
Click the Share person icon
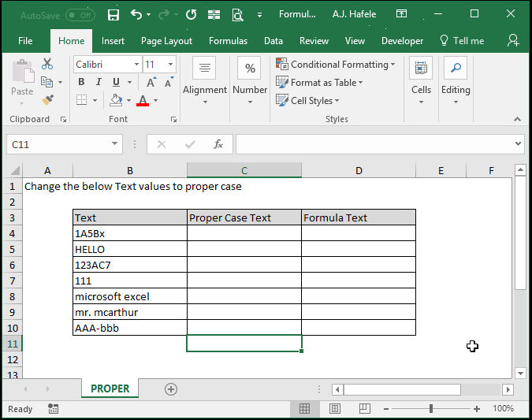[512, 40]
